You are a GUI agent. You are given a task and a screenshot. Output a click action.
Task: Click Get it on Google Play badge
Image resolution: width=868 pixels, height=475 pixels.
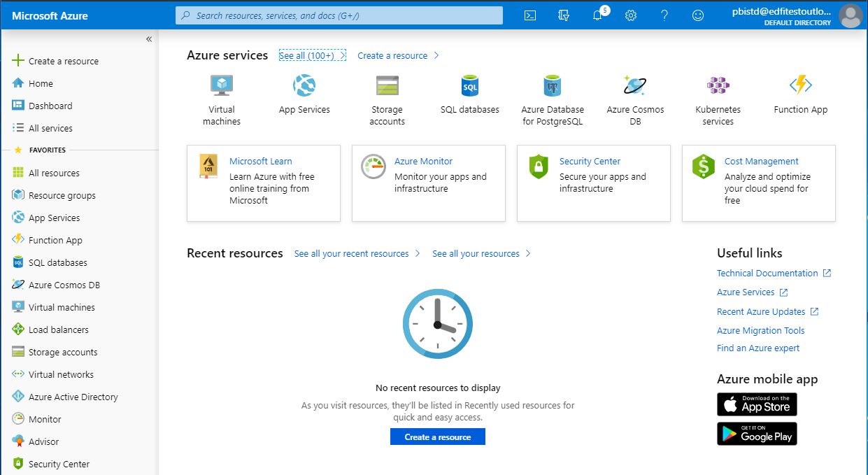click(x=757, y=434)
